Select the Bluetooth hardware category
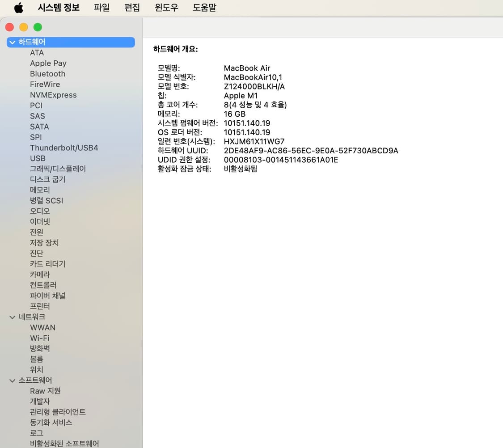The width and height of the screenshot is (503, 448). (47, 74)
